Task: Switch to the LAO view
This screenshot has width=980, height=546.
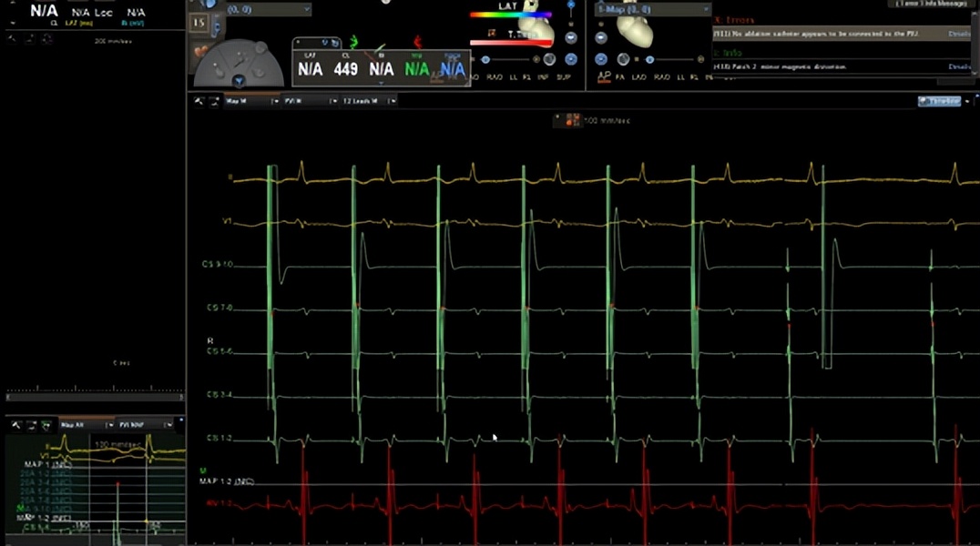Action: pyautogui.click(x=638, y=77)
